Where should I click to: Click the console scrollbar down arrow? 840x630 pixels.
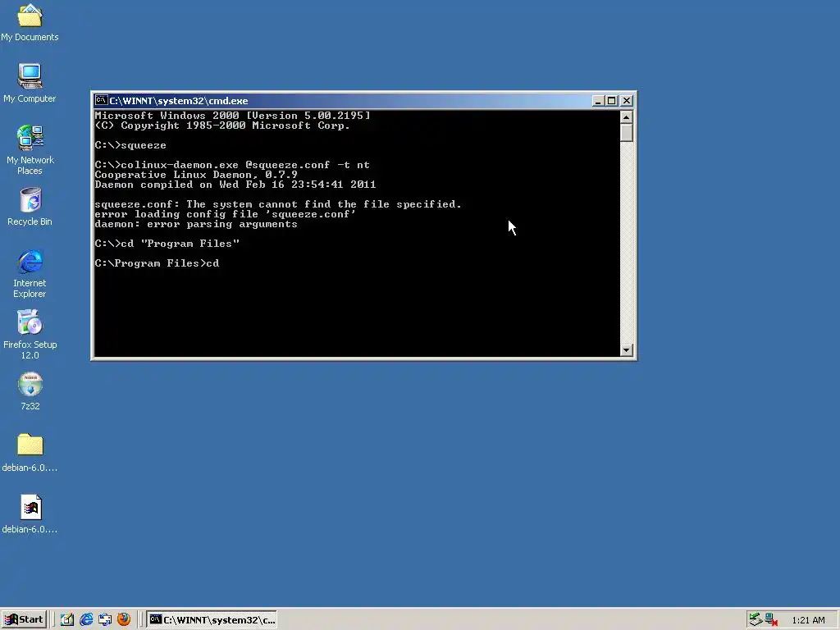pyautogui.click(x=626, y=350)
